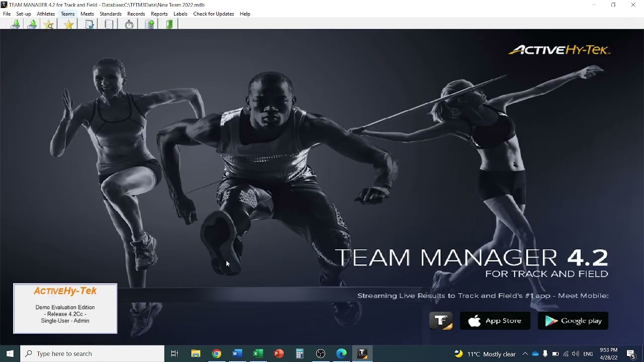Open the Athletes menu
This screenshot has height=362, width=644.
[46, 14]
